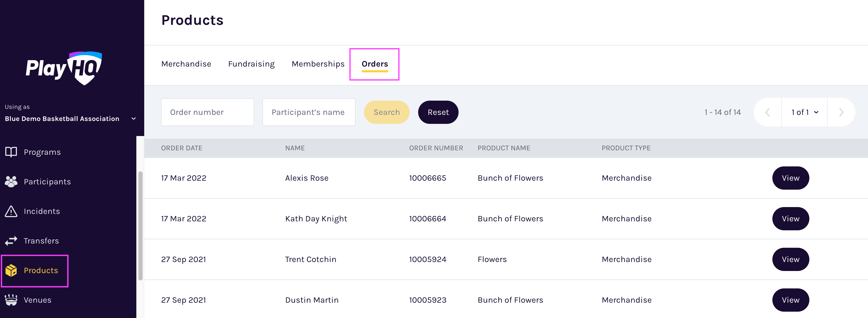
Task: Click the Search button
Action: point(386,112)
